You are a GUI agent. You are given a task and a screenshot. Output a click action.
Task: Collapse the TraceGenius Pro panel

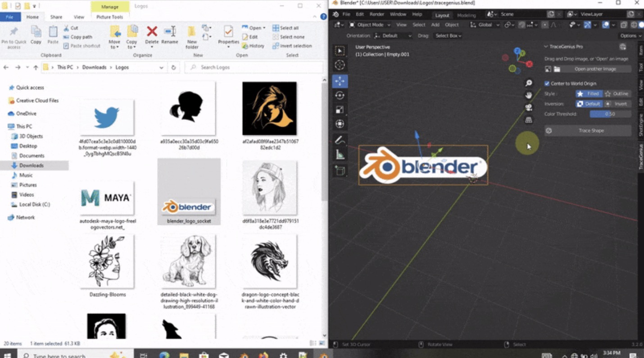[546, 46]
